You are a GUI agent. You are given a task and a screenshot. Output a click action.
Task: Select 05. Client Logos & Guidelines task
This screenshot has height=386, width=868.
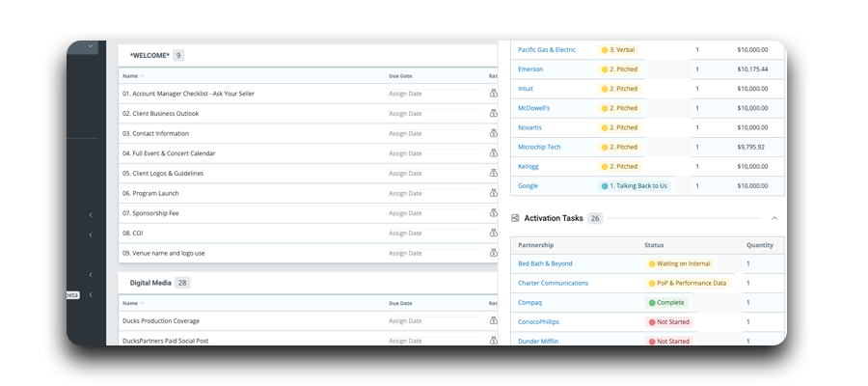coord(163,174)
